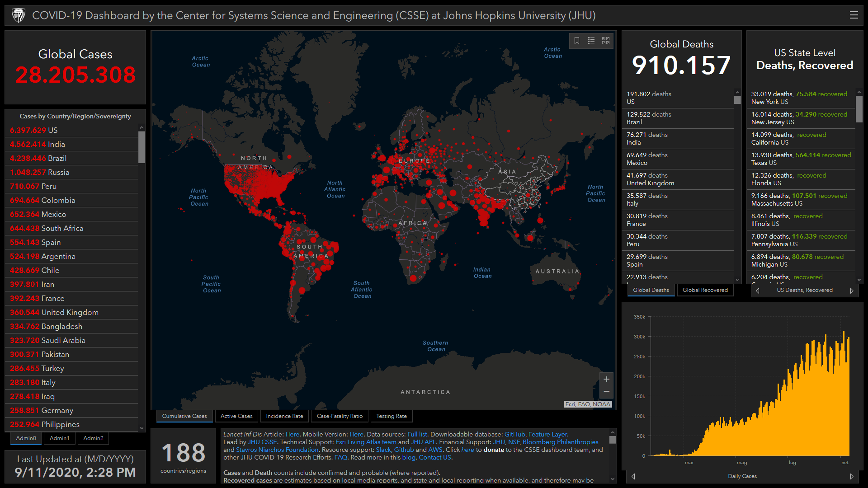Viewport: 868px width, 488px height.
Task: Select the Admin0 tab
Action: click(26, 438)
